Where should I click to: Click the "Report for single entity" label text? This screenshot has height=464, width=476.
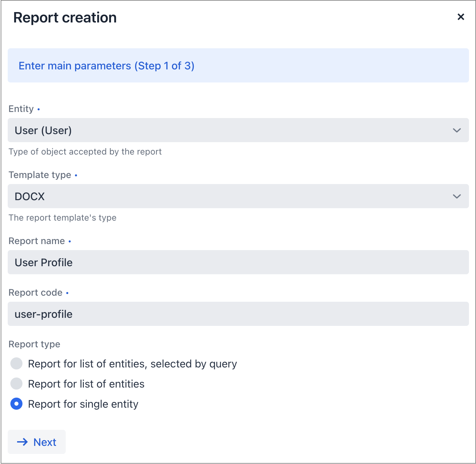[83, 404]
